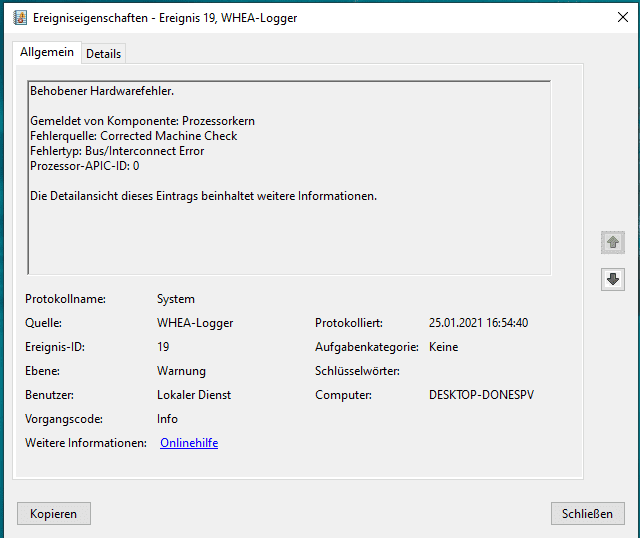This screenshot has height=538, width=640.
Task: Click the event log icon in title bar
Action: coord(20,18)
